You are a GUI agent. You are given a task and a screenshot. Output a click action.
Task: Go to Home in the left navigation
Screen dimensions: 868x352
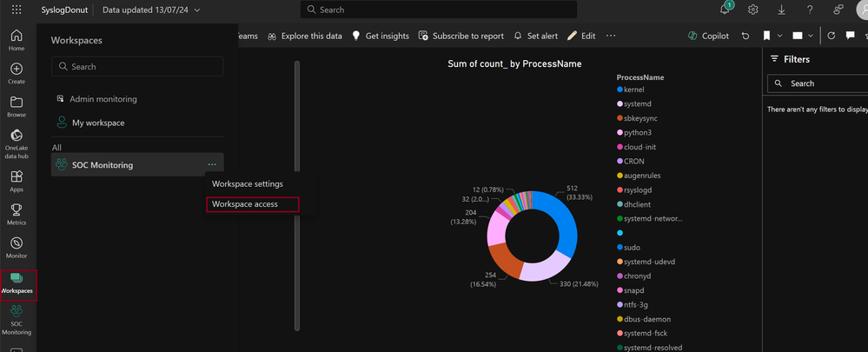[17, 40]
